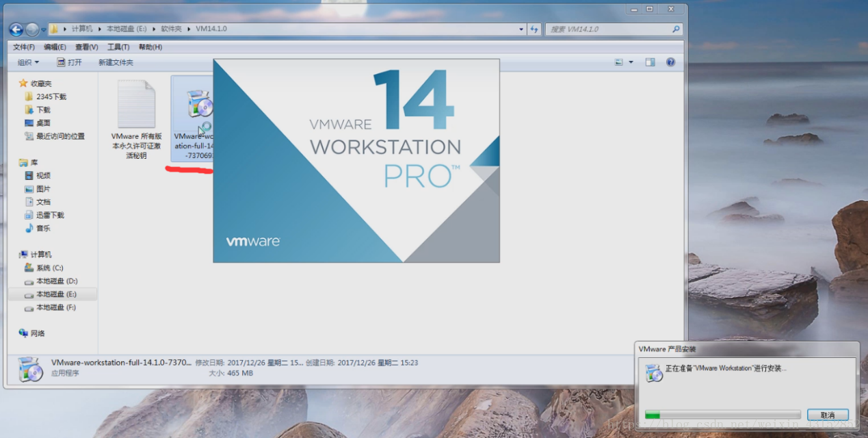Screen dimensions: 868x438
Task: Click the 应用程序 file type in details pane
Action: 65,374
